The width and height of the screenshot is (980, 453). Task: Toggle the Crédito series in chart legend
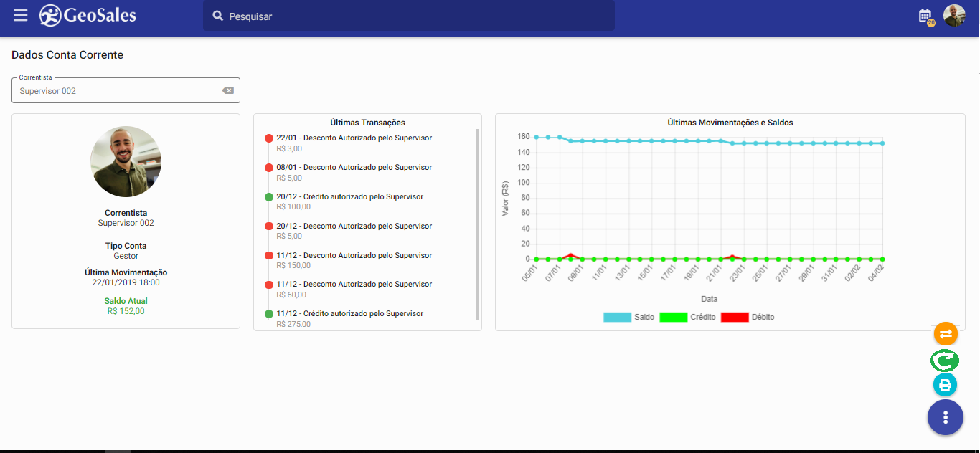(x=687, y=317)
